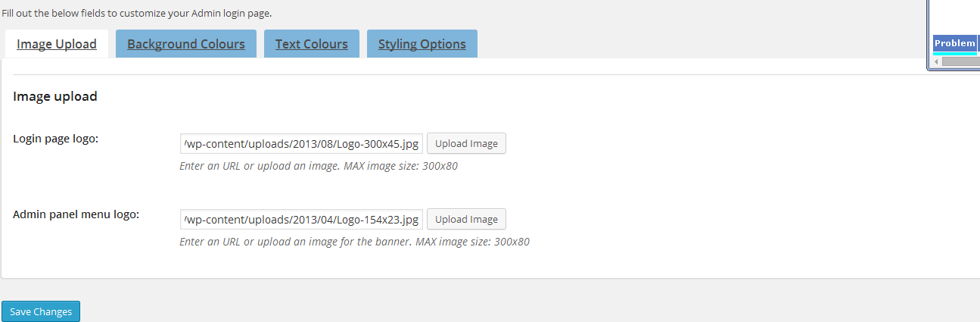Click the 'Image upload' section heading
This screenshot has height=322, width=980.
(x=55, y=96)
